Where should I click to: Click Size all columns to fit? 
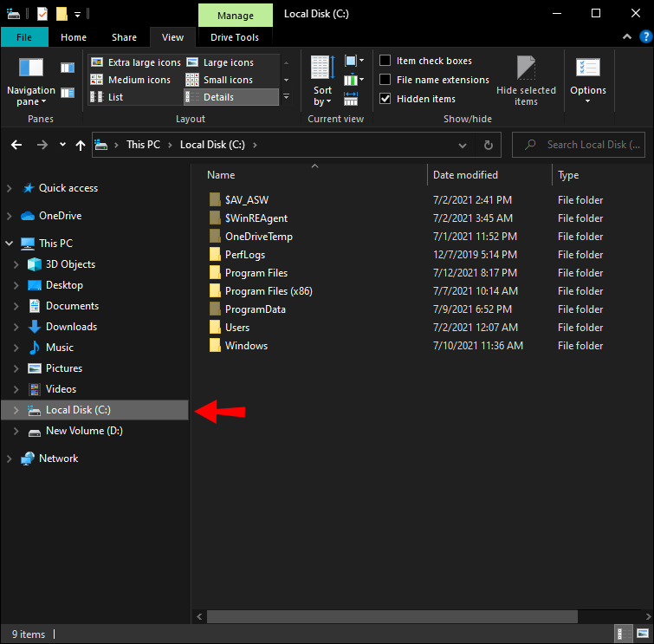tap(351, 99)
